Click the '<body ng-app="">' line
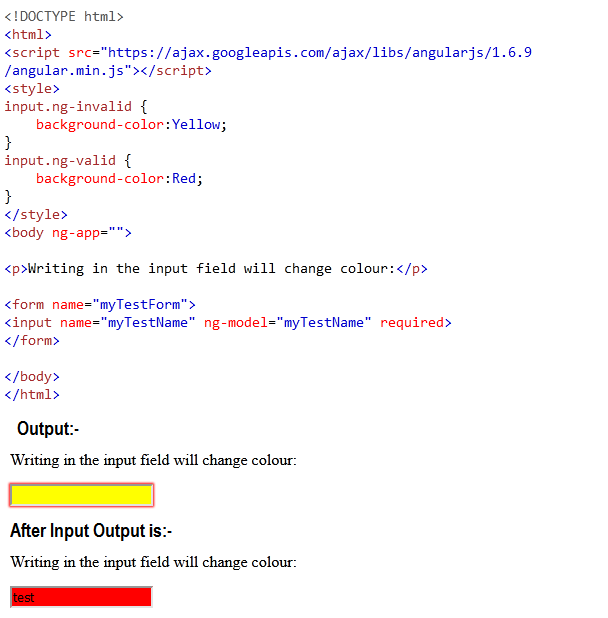The image size is (608, 618). pos(68,233)
